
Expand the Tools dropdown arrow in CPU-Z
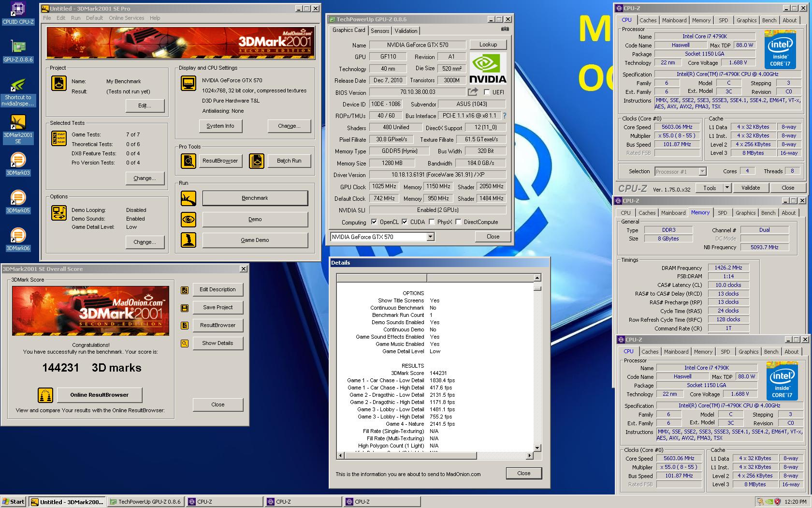[x=726, y=188]
